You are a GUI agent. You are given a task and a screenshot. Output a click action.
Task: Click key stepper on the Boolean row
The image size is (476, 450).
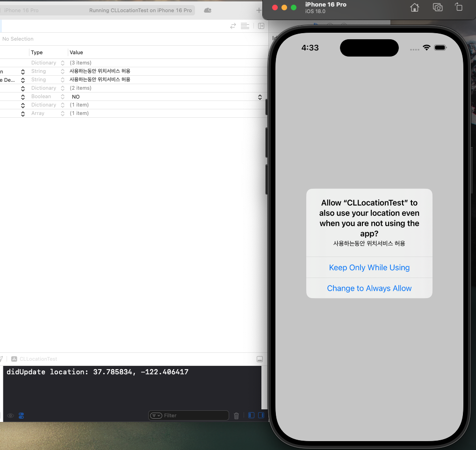coord(23,97)
